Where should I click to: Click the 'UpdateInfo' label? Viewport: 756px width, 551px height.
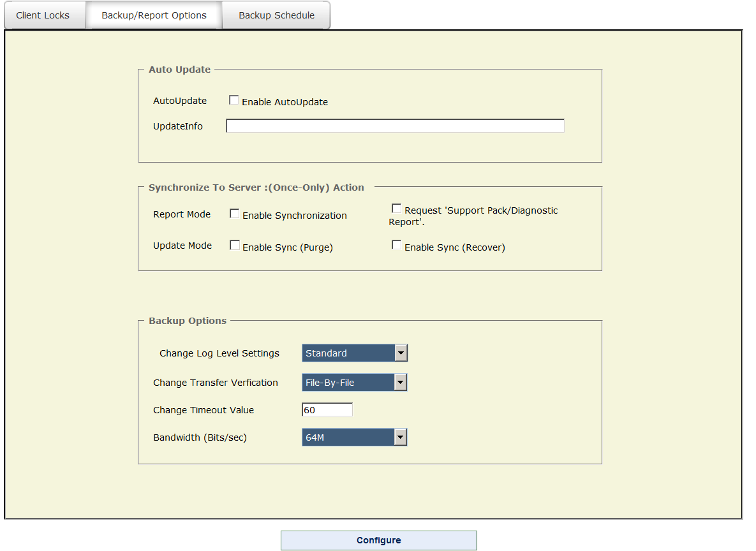pos(178,126)
